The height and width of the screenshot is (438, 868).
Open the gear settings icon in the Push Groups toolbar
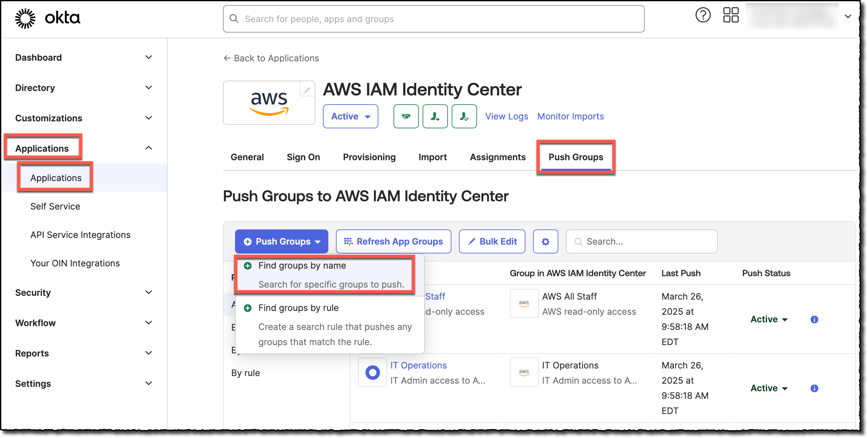pos(545,241)
